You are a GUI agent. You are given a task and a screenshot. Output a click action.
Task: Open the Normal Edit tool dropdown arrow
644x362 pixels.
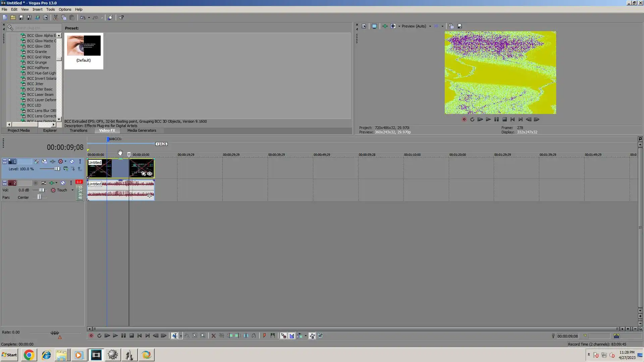coord(181,336)
